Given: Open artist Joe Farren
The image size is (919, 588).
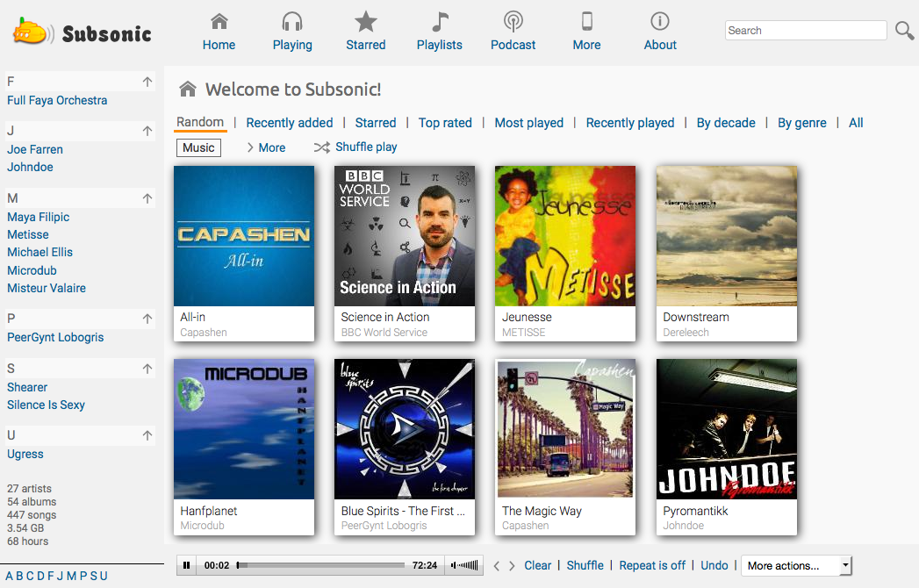Looking at the screenshot, I should [34, 149].
